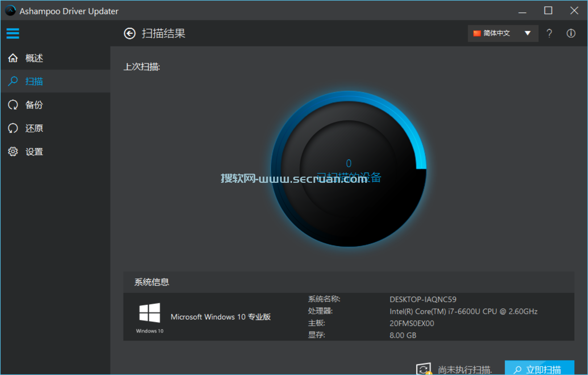Image resolution: width=588 pixels, height=375 pixels.
Task: Click the back arrow beside 扫描结果
Action: point(130,33)
